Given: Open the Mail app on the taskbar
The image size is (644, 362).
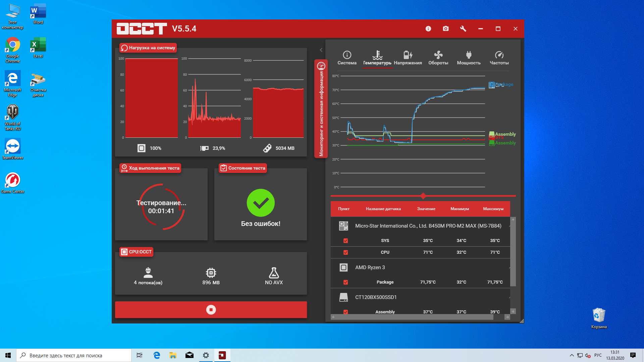Looking at the screenshot, I should pos(189,355).
